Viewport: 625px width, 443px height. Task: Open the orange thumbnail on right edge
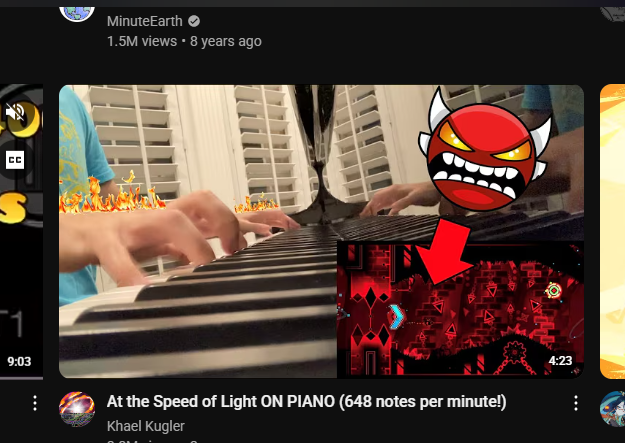click(612, 231)
